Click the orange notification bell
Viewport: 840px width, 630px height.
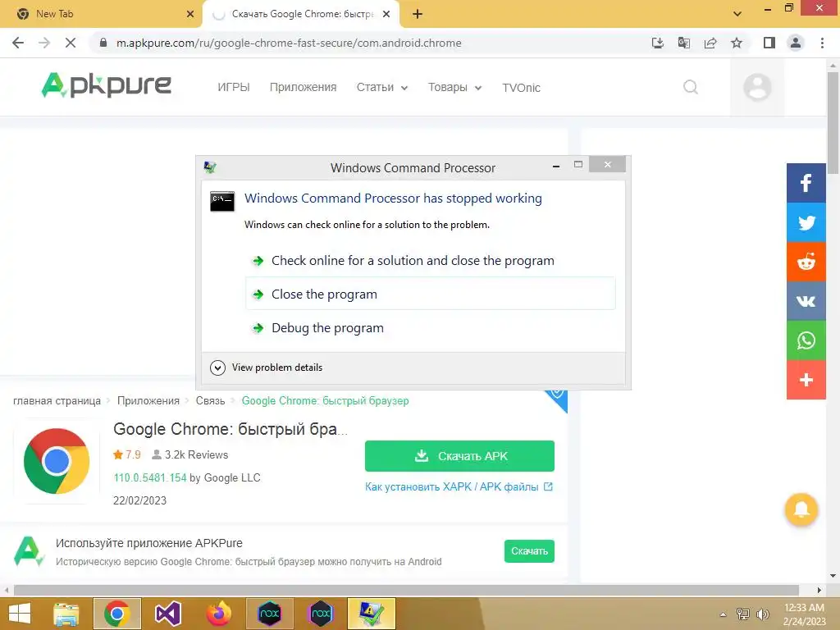801,509
